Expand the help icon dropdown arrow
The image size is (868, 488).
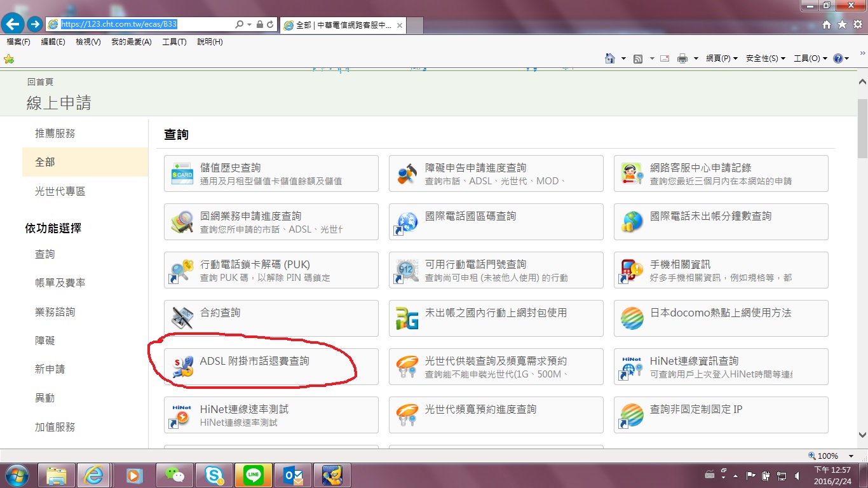(848, 58)
